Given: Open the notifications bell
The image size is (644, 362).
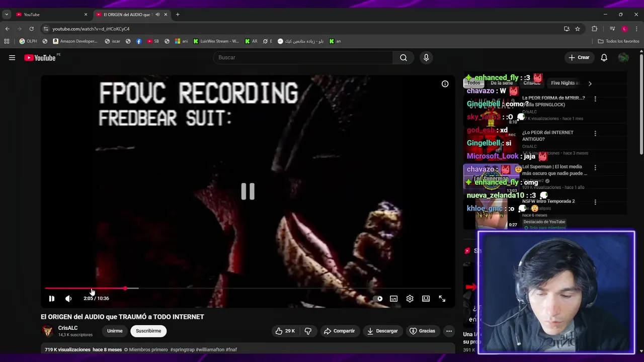Looking at the screenshot, I should coord(604,58).
